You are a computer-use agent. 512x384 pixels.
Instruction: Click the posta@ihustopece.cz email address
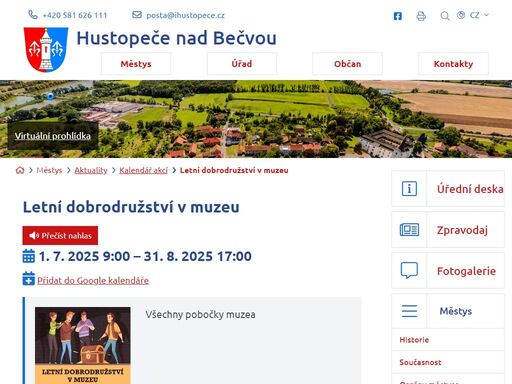coord(185,15)
